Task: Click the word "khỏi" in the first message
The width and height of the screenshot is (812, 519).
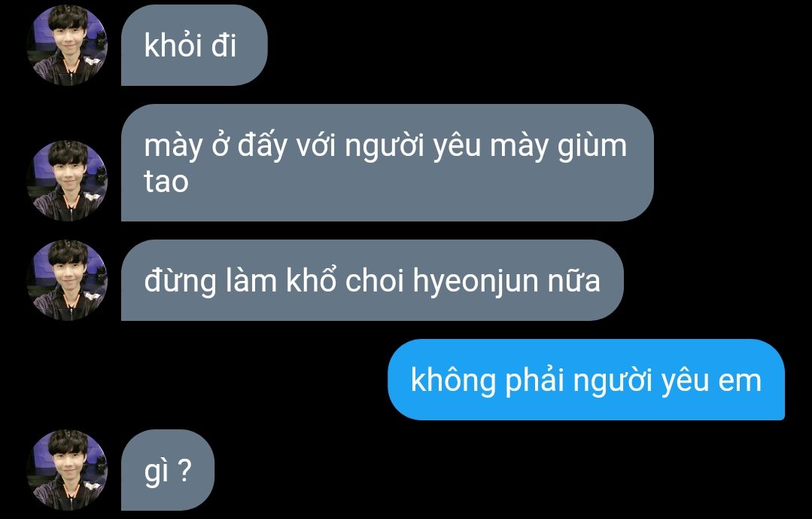Action: coord(172,45)
